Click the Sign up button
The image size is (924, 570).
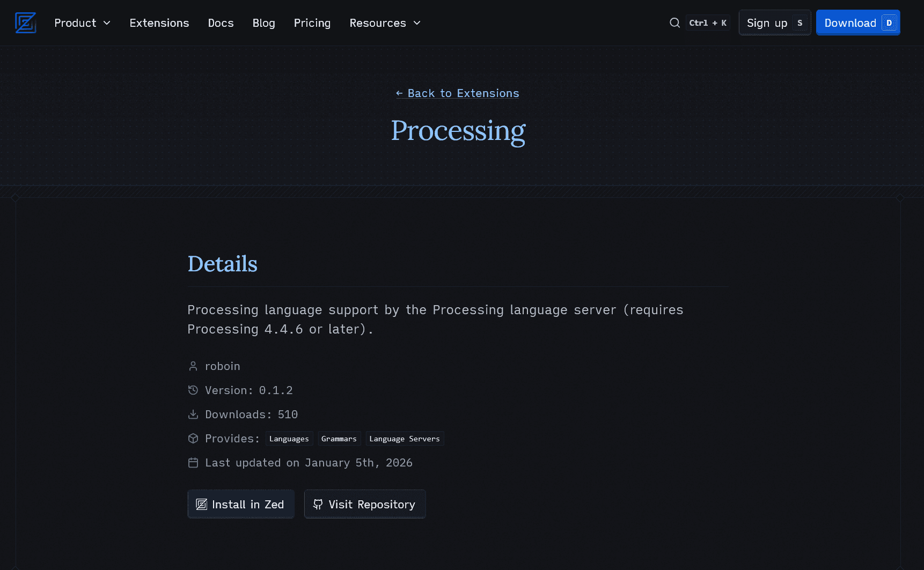pos(775,23)
